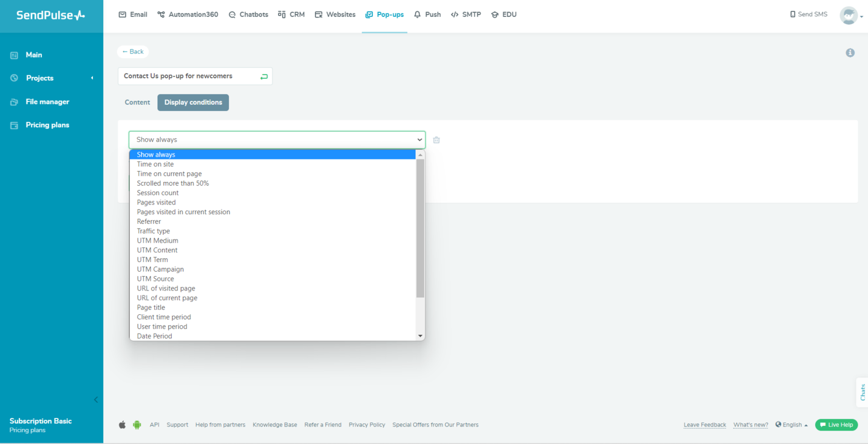Select "Traffic type" from condition list
This screenshot has width=868, height=444.
tap(154, 231)
